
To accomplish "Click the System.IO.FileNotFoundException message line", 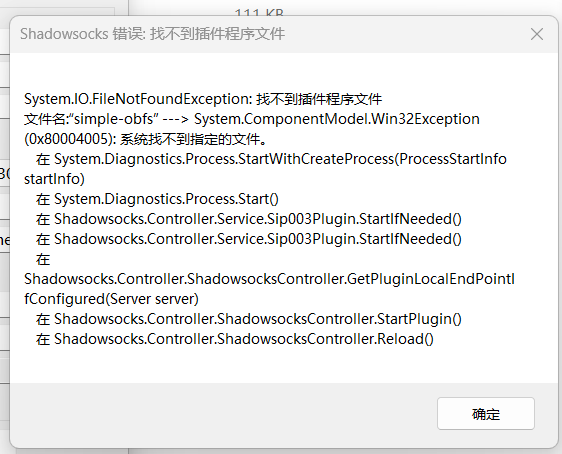I will pos(203,99).
